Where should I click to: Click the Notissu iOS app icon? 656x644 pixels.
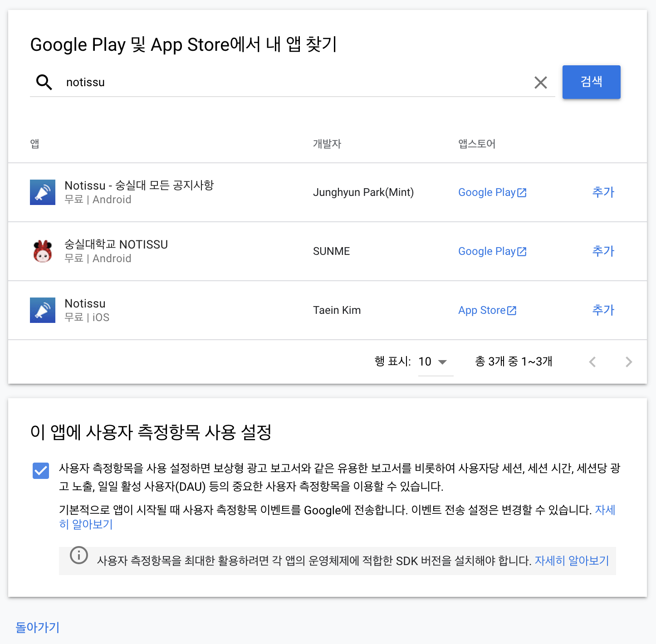click(x=43, y=310)
